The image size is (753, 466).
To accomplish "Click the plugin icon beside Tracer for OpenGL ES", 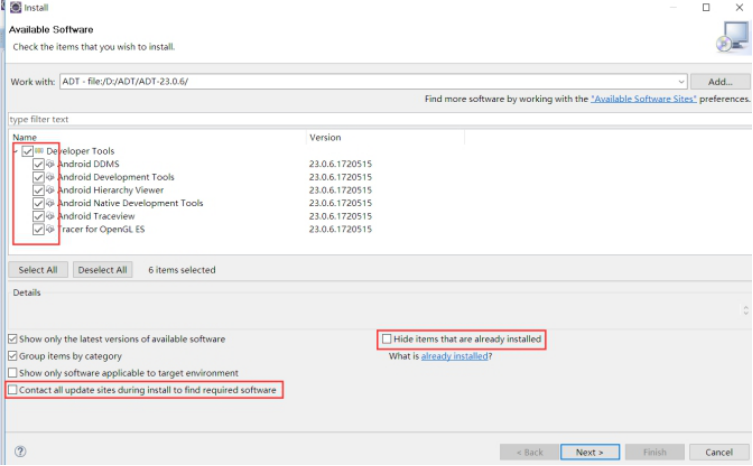I will tap(50, 229).
